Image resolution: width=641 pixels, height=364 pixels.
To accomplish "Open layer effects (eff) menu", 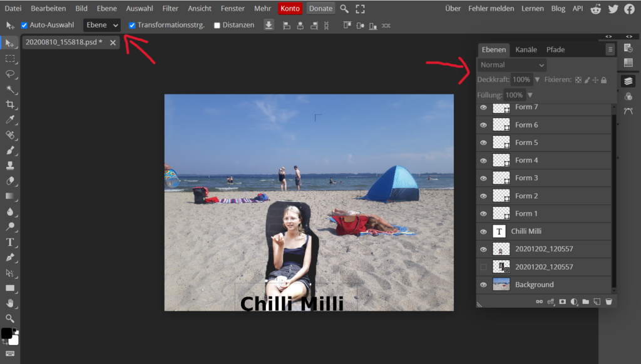I will click(x=551, y=301).
